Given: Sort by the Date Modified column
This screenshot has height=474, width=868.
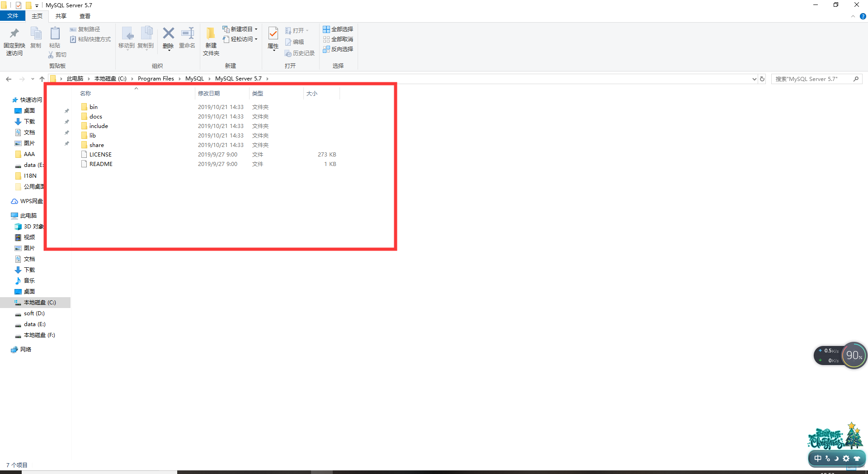Looking at the screenshot, I should (209, 94).
